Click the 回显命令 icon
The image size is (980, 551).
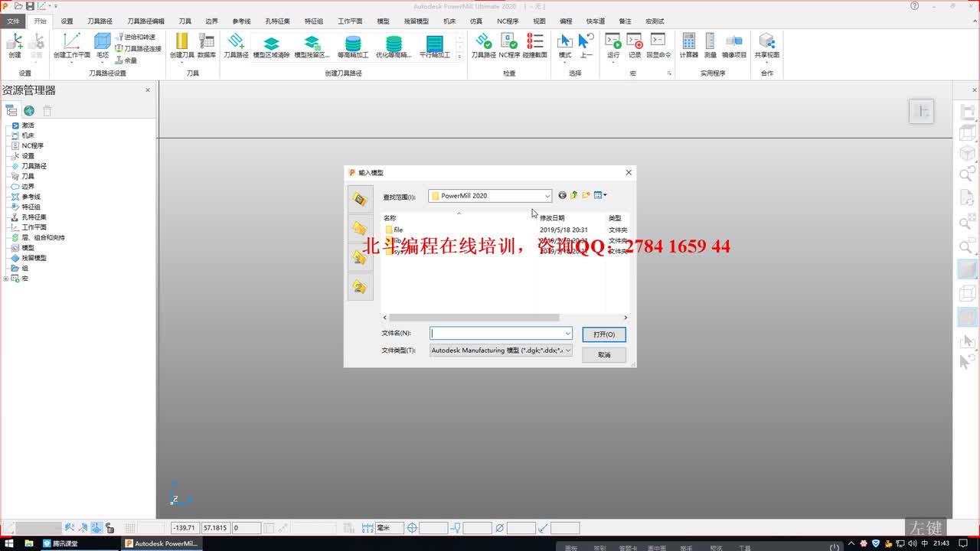tap(658, 45)
